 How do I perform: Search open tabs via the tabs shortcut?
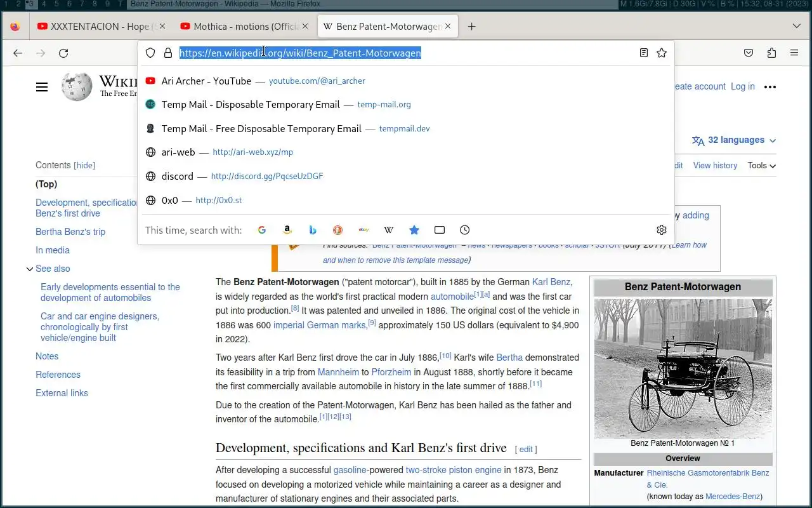pos(440,230)
